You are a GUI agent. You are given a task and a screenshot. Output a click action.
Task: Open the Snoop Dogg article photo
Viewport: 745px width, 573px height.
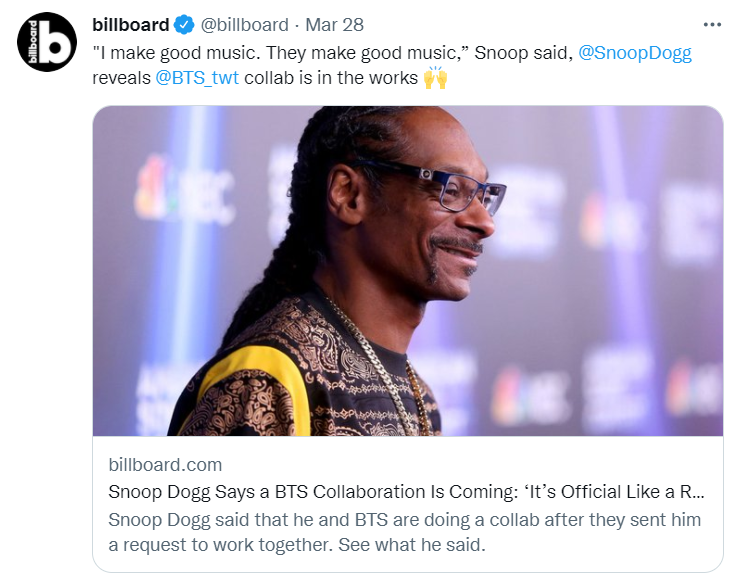coord(408,271)
